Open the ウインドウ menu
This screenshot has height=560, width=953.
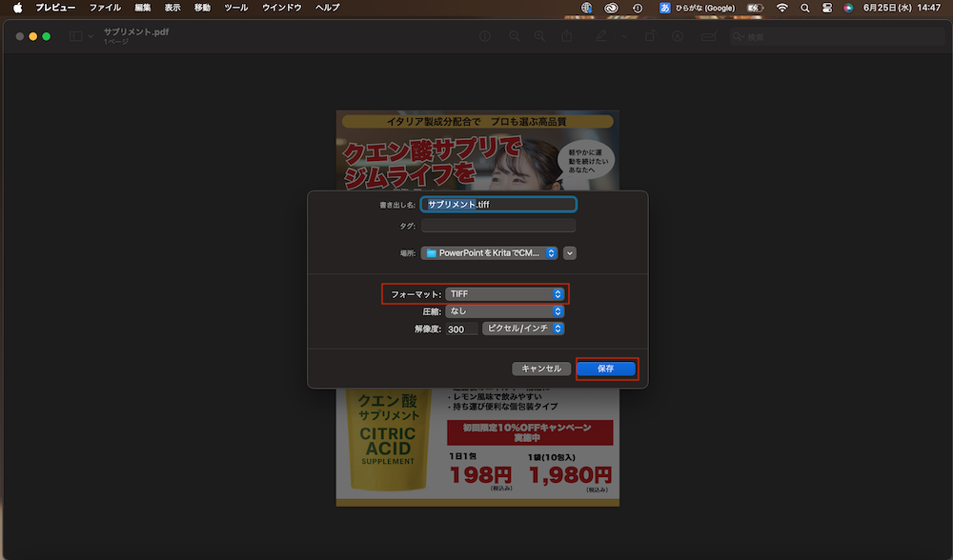281,8
